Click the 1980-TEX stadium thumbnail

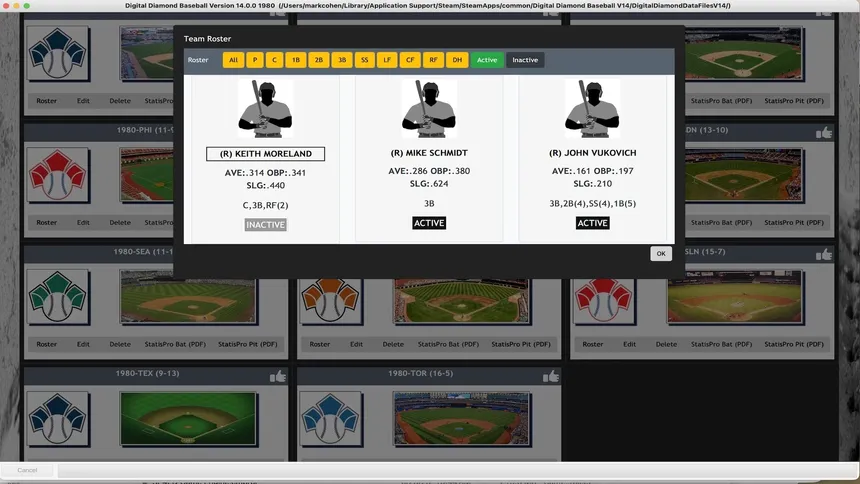click(x=188, y=419)
